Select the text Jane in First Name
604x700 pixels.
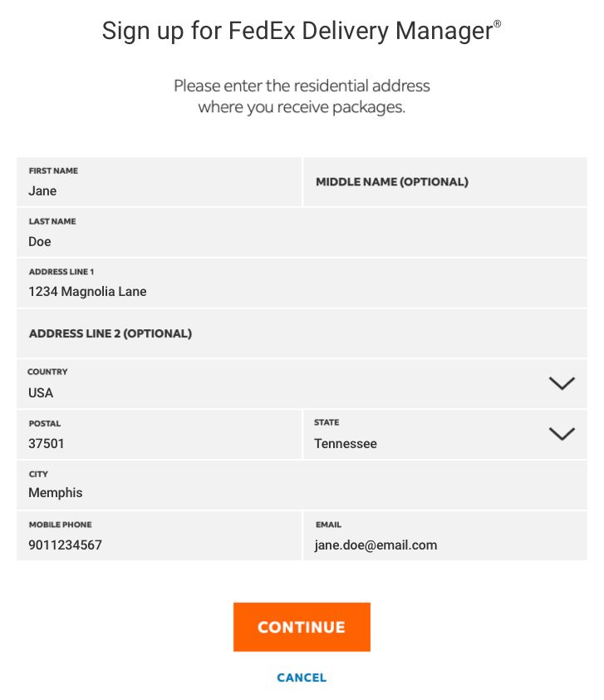click(42, 191)
